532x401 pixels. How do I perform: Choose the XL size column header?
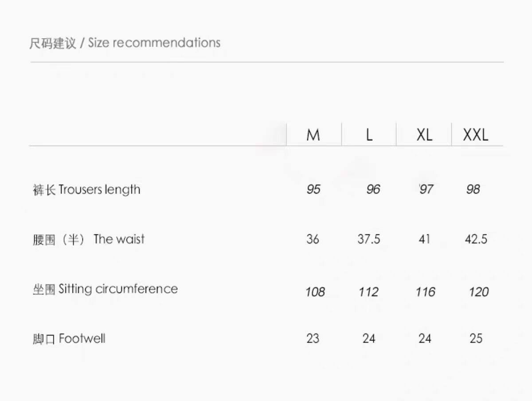pos(424,135)
